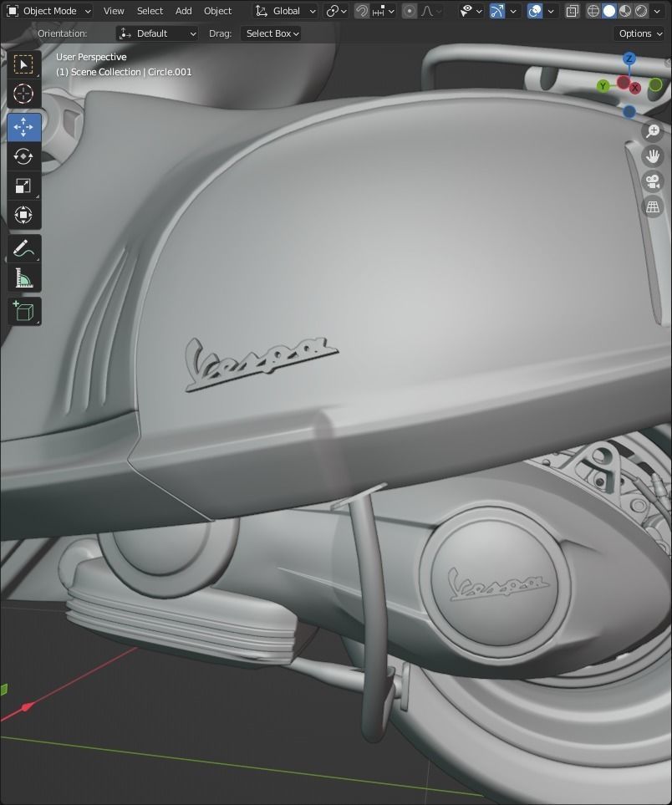Switch to Wireframe shading
This screenshot has width=672, height=805.
pos(593,11)
